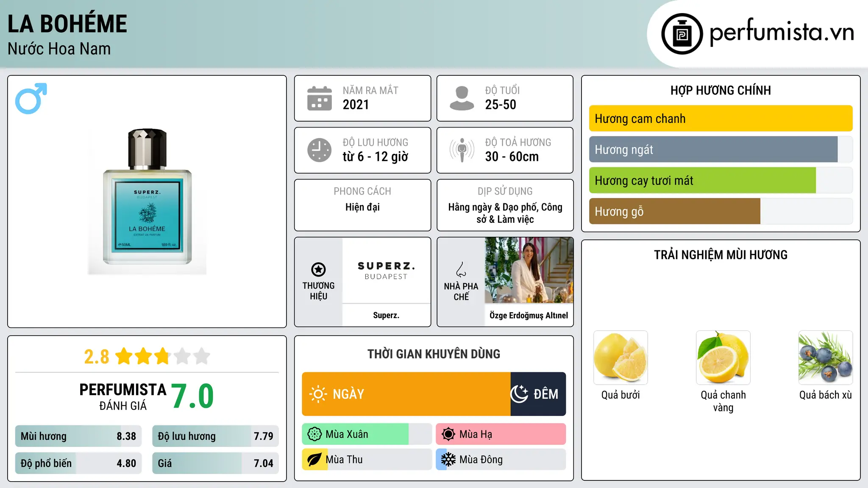
Task: Open the perfumer's photo
Action: pos(529,270)
